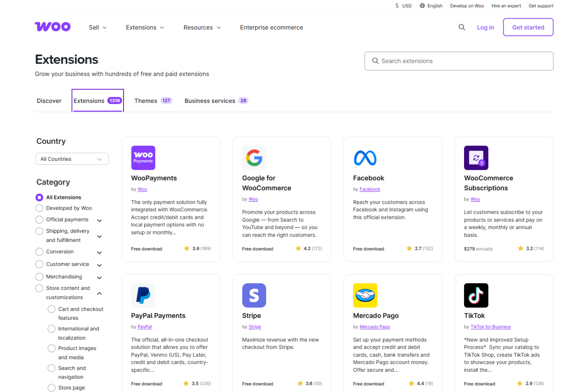This screenshot has height=392, width=588.
Task: Click TikTok star rating 2.9
Action: coord(530,384)
